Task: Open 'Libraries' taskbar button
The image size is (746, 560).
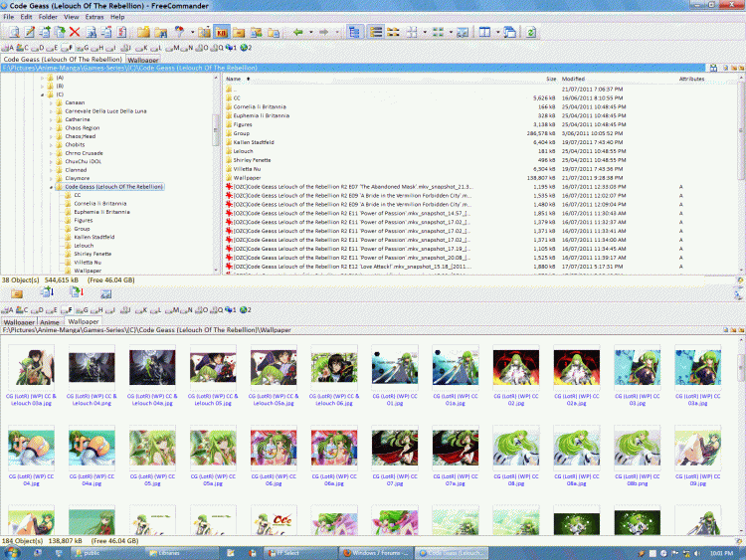Action: click(x=182, y=553)
